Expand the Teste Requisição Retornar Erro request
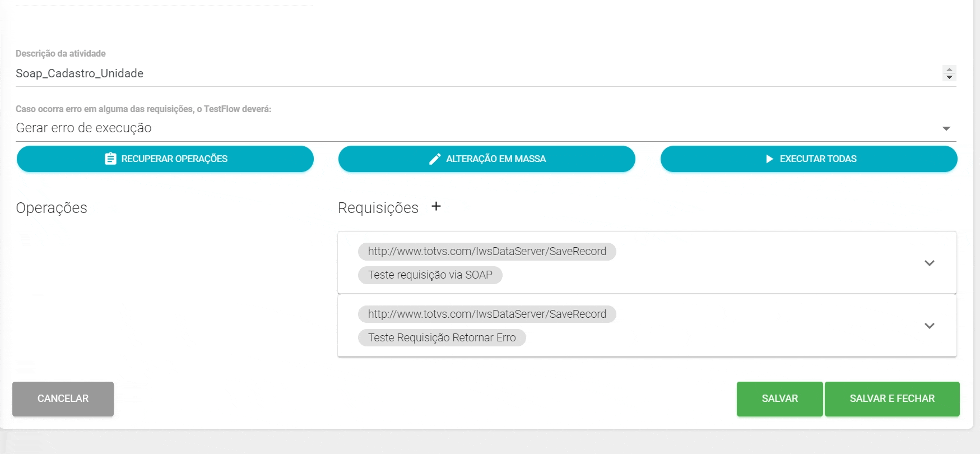980x454 pixels. (x=930, y=326)
